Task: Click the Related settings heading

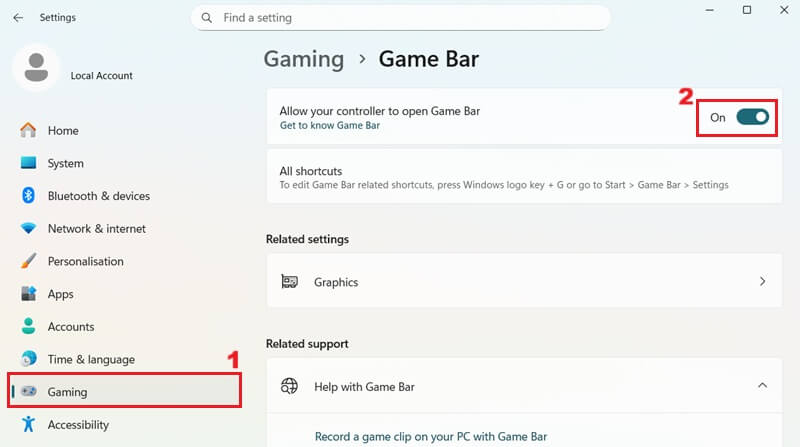Action: point(307,239)
